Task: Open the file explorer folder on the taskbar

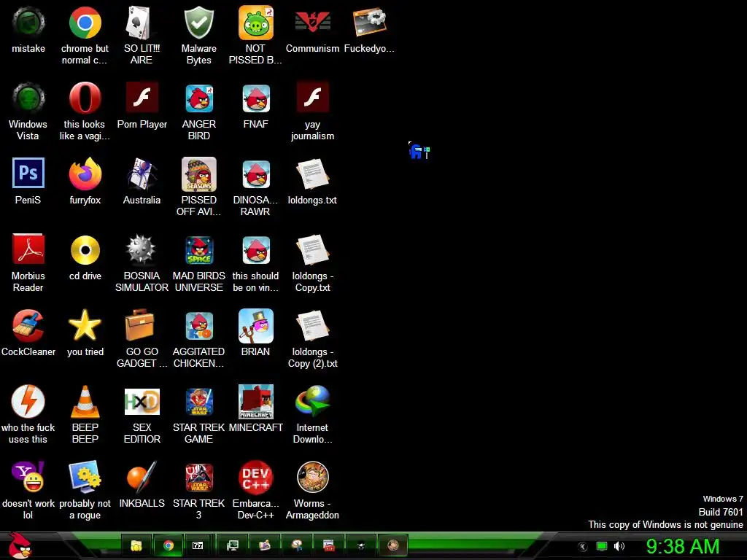Action: click(136, 545)
